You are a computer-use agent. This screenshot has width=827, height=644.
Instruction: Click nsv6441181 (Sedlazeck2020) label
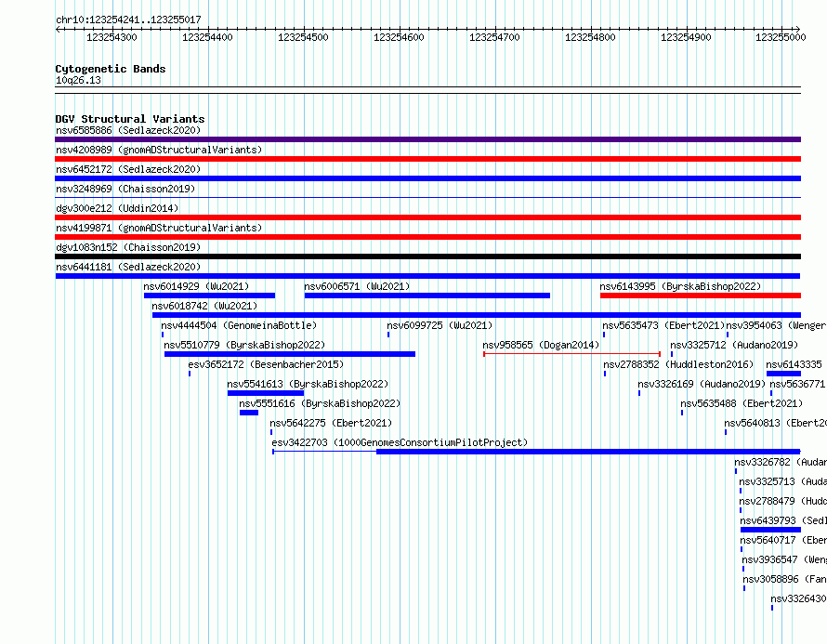point(128,267)
